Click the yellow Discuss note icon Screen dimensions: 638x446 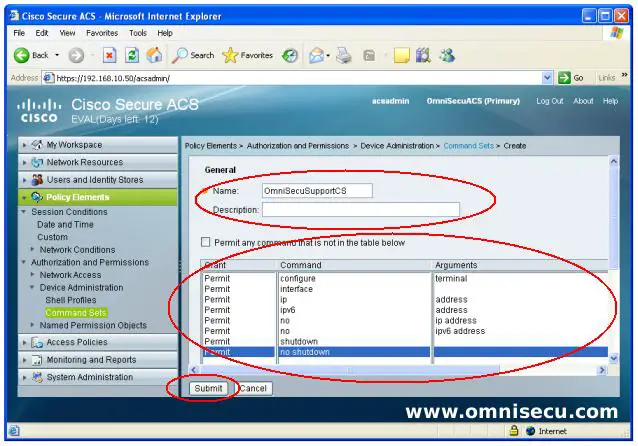coord(401,55)
